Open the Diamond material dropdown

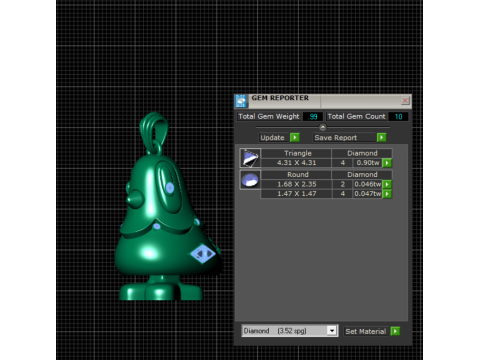coord(332,331)
